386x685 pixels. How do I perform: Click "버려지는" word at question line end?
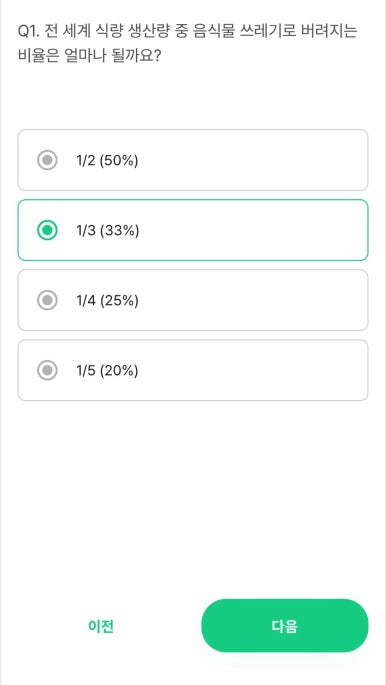pos(330,31)
